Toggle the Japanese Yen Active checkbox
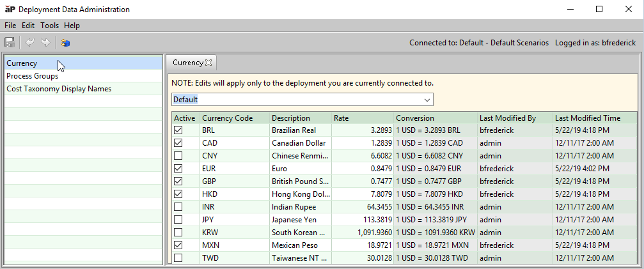The image size is (644, 269). click(x=178, y=219)
